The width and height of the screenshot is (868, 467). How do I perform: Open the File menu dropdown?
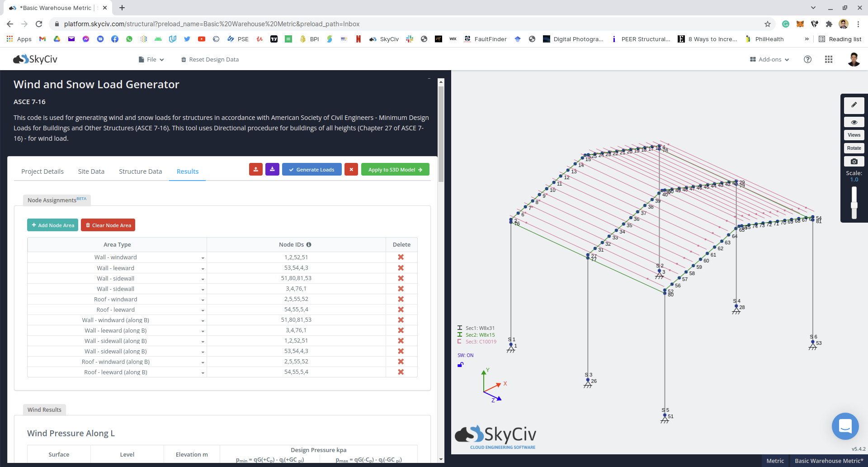click(x=151, y=59)
